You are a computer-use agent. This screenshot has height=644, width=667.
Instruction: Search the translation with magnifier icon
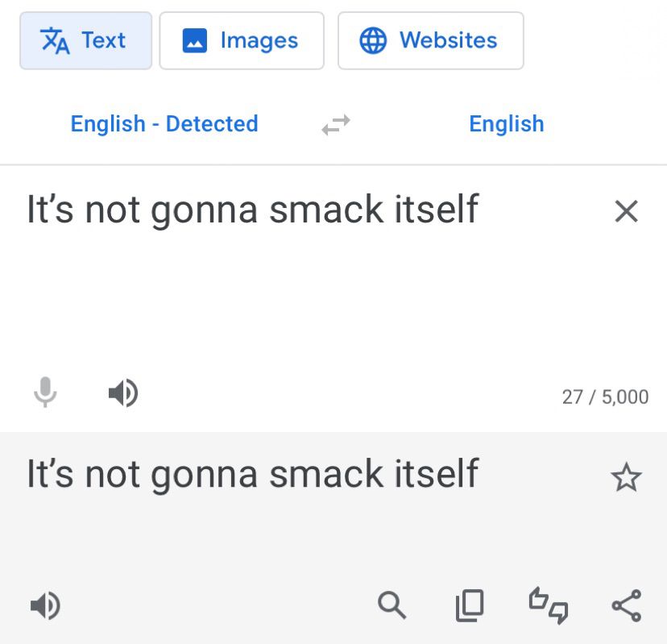392,605
